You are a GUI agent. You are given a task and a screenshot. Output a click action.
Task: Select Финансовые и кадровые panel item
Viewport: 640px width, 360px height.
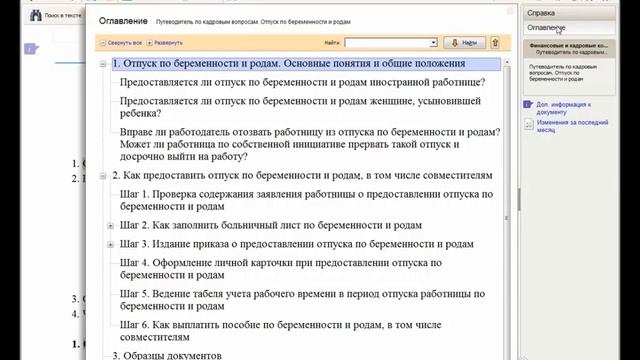(569, 49)
